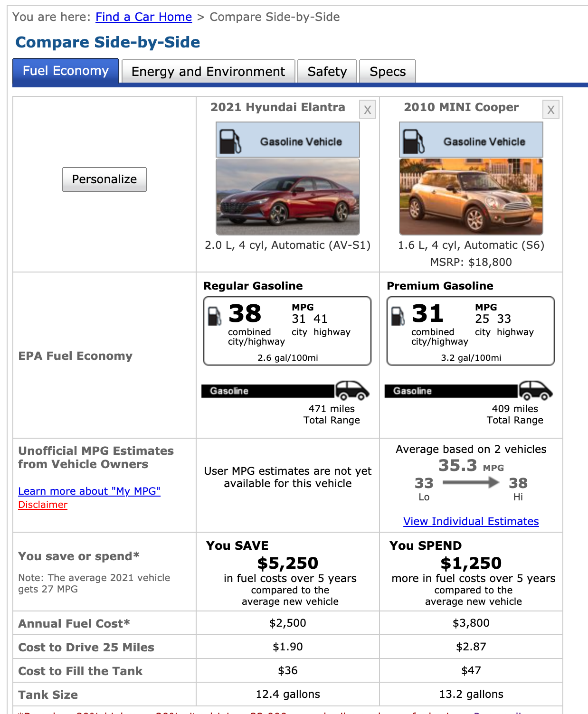This screenshot has width=588, height=714.
Task: Click the 471 miles Total Range text
Action: click(x=332, y=414)
